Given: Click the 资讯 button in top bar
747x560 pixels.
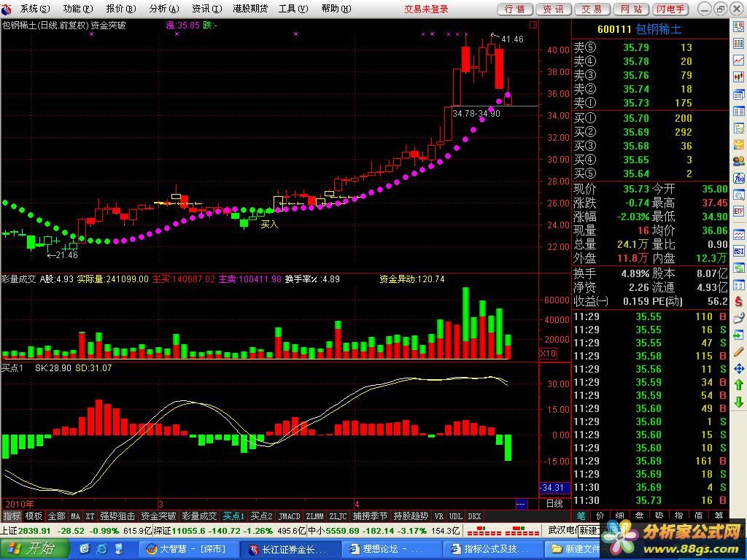Looking at the screenshot, I should (553, 9).
